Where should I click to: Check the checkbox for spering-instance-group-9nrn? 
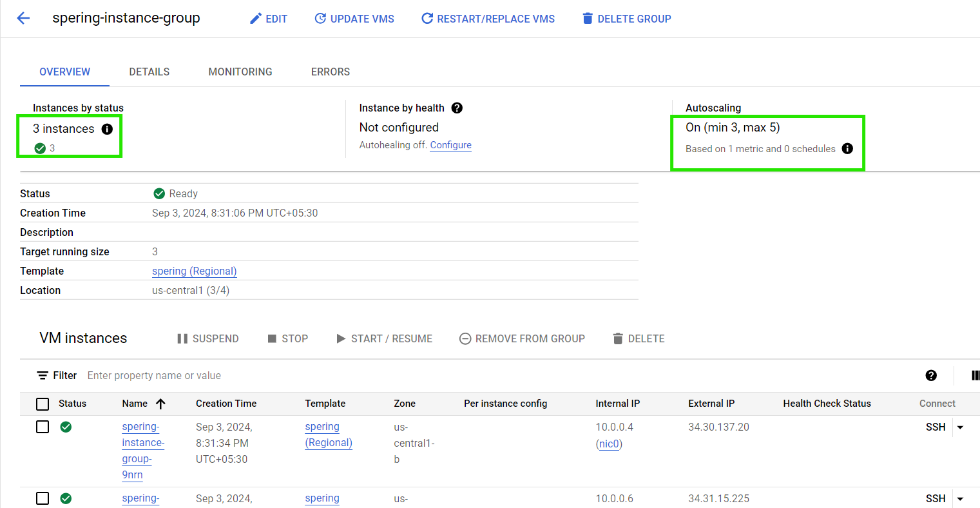43,426
